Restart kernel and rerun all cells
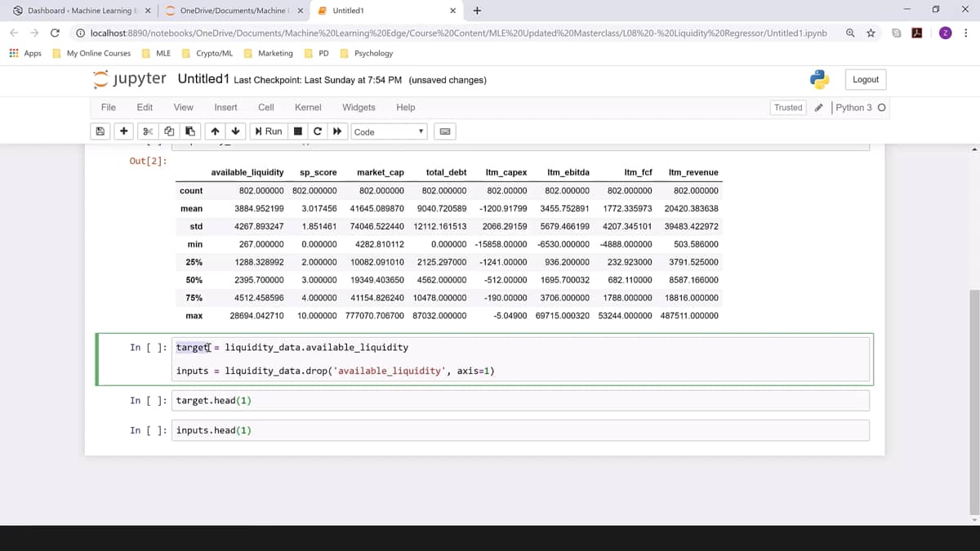This screenshot has height=551, width=980. click(336, 131)
